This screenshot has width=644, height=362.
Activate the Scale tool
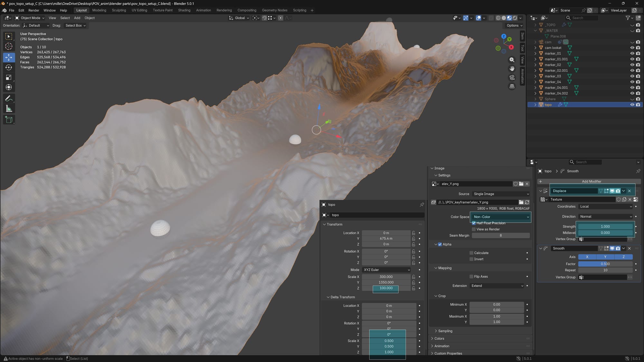pyautogui.click(x=9, y=77)
